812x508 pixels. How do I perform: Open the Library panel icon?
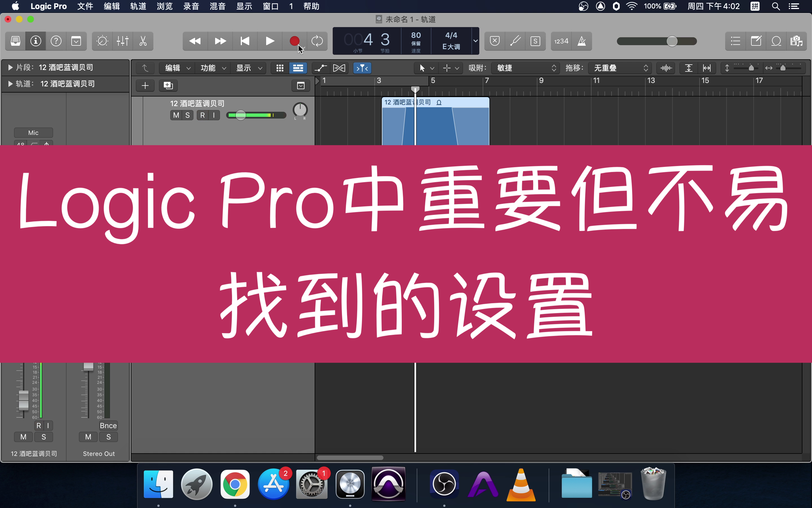point(16,41)
